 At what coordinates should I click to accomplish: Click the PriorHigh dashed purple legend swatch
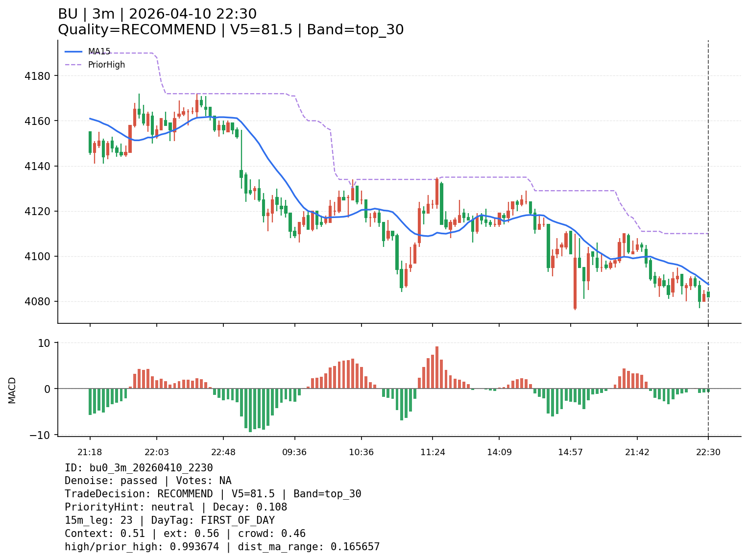[x=73, y=65]
